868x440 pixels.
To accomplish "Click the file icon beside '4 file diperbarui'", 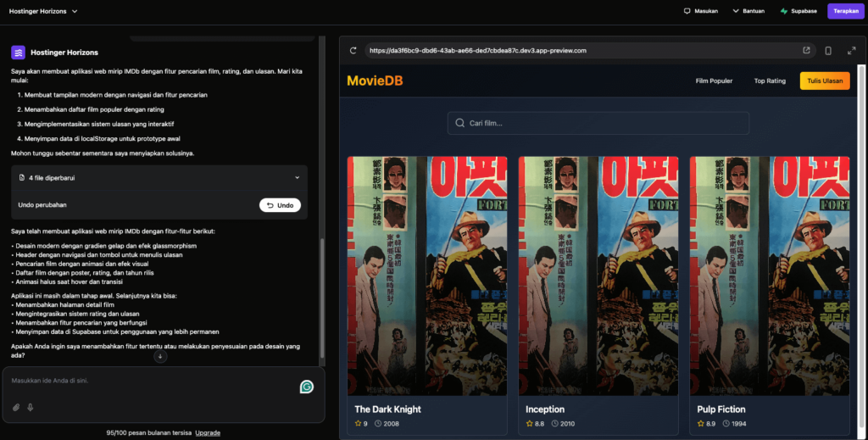I will coord(21,178).
